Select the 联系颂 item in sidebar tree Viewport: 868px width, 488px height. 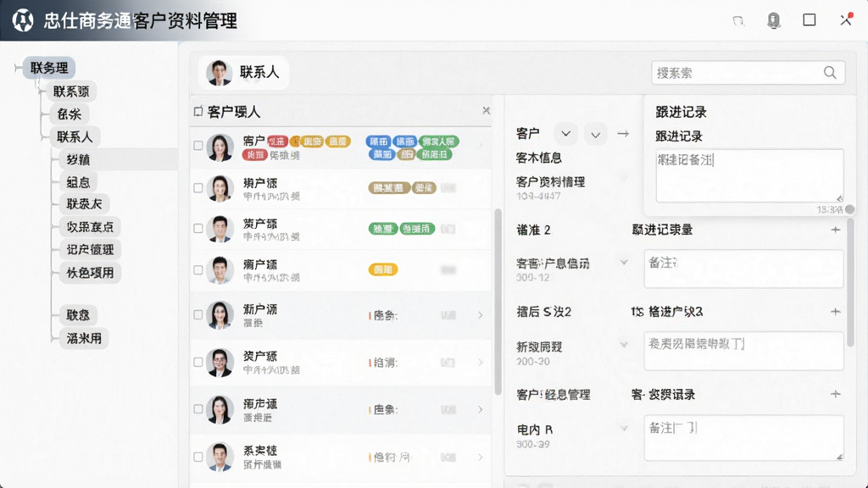pyautogui.click(x=71, y=91)
